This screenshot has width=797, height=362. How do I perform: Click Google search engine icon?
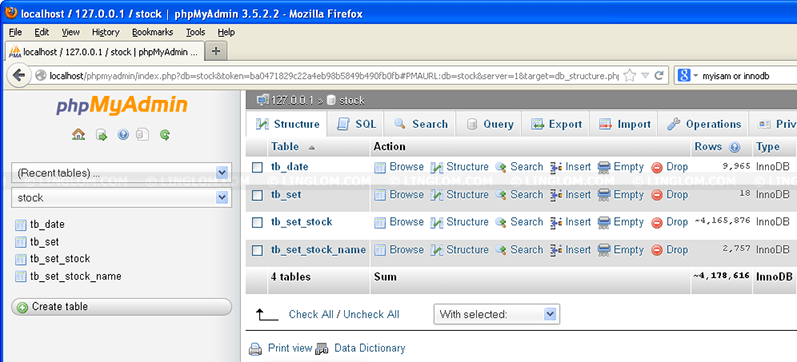click(684, 76)
